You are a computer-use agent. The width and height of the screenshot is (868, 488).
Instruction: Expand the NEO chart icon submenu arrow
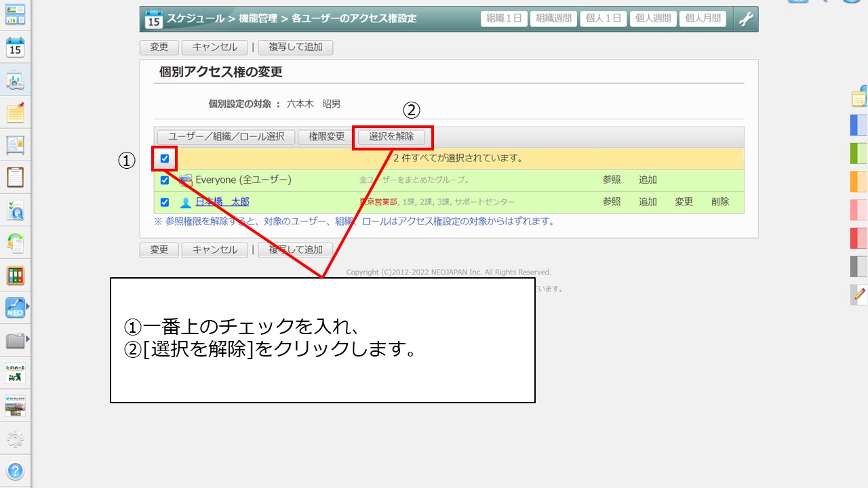28,307
